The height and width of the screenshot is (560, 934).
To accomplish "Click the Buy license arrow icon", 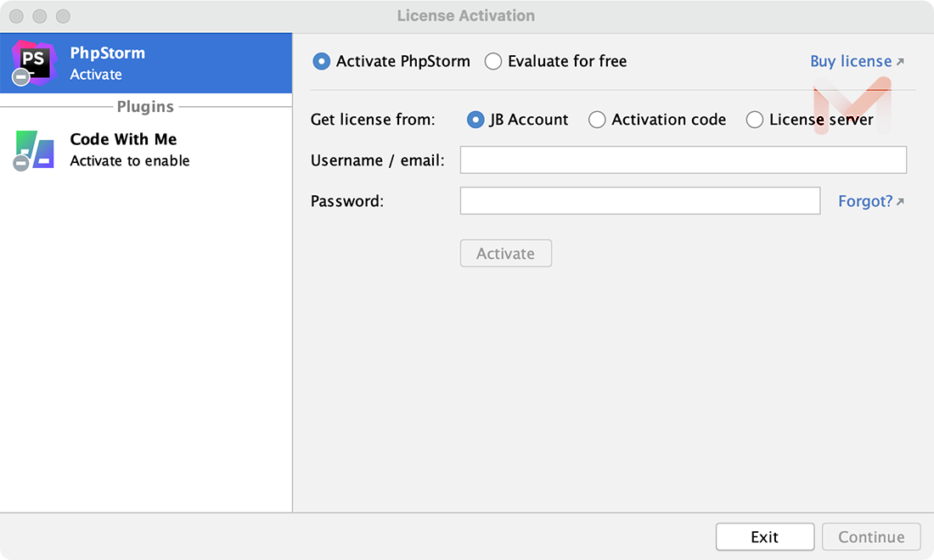I will pos(900,62).
